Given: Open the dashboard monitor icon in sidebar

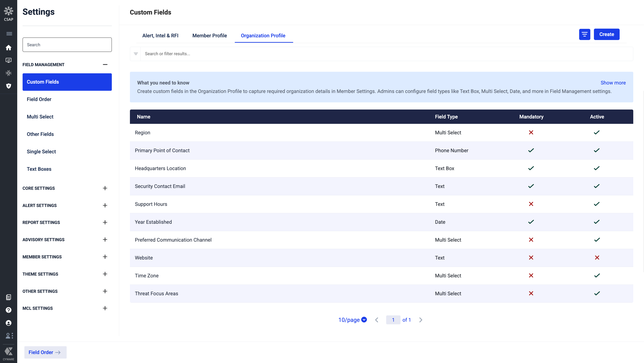Looking at the screenshot, I should [x=8, y=60].
